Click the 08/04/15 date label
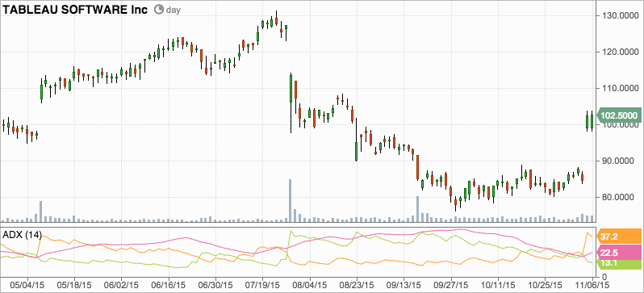The height and width of the screenshot is (293, 644). pos(309,284)
